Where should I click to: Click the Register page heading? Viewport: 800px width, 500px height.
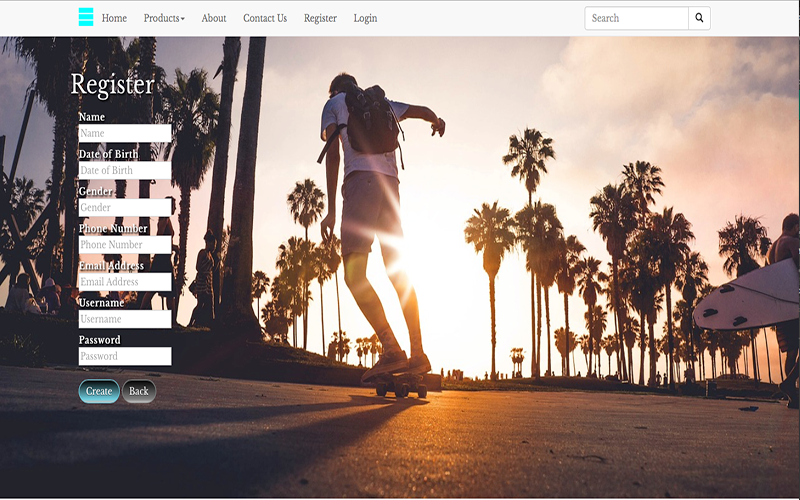112,85
